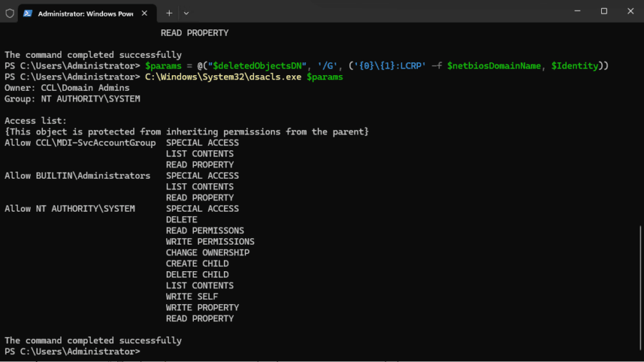Click the final PS C:\Users\Administrator> prompt
Image resolution: width=644 pixels, height=362 pixels.
[72, 352]
